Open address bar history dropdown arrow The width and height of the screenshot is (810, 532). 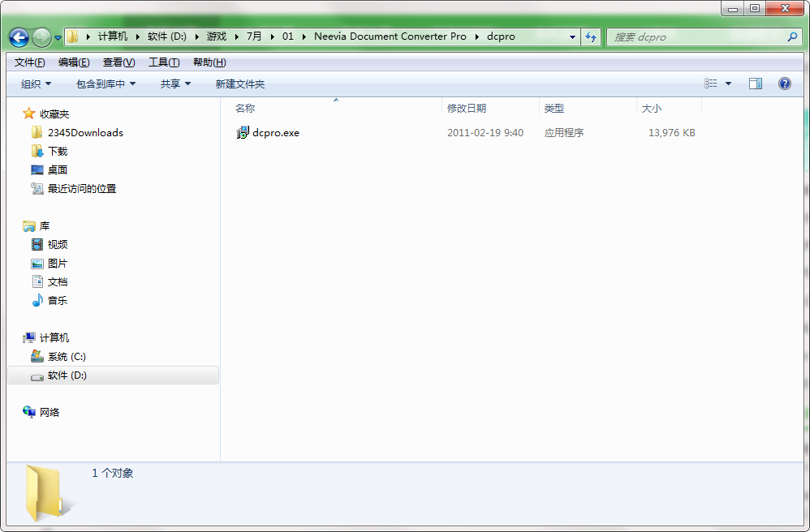(572, 36)
